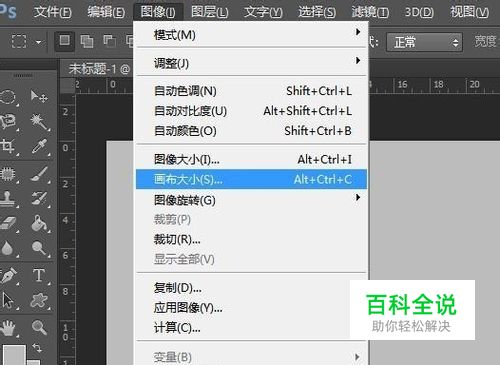Click the New Selection mode button
The image size is (500, 365).
pos(65,41)
